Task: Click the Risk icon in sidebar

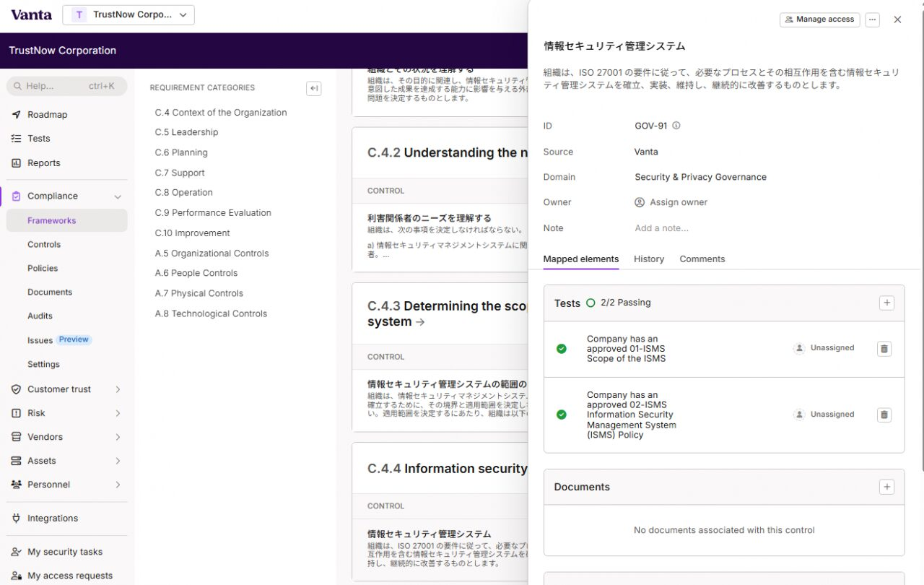Action: (x=17, y=413)
